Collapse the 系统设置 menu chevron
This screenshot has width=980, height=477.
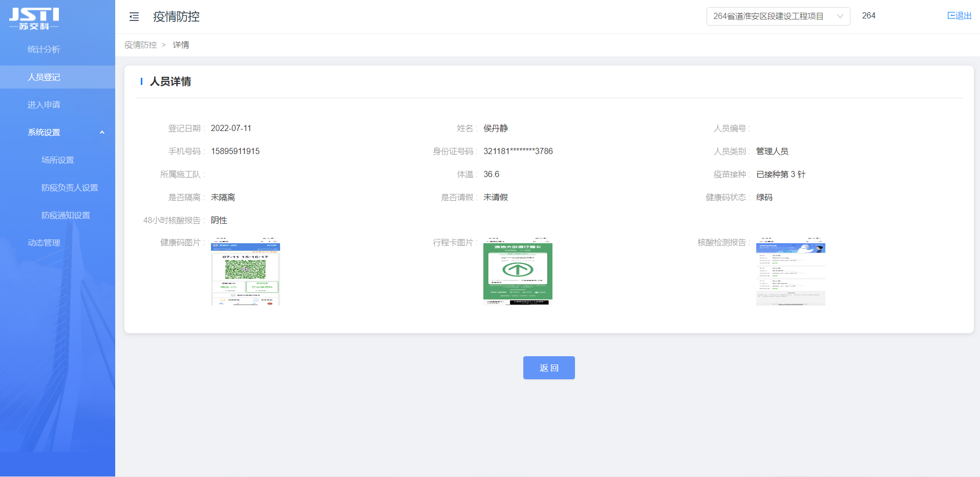[x=102, y=133]
